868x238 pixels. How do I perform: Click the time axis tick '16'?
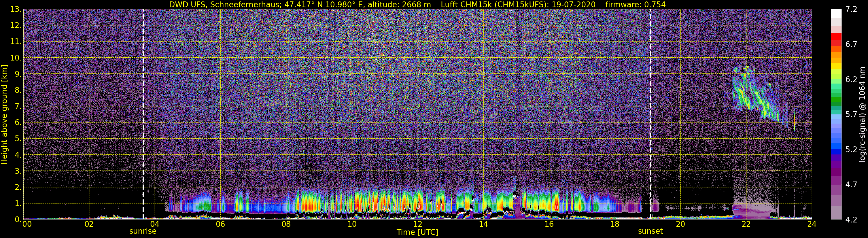coord(549,224)
